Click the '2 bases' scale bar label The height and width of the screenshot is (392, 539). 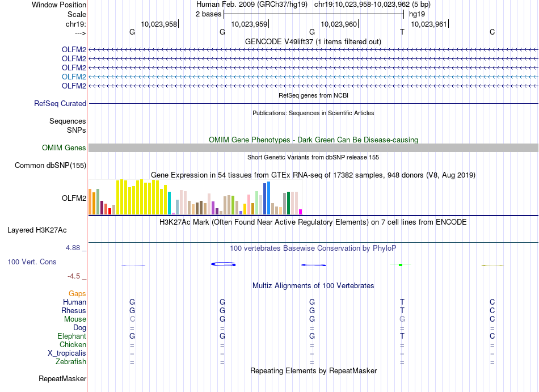[209, 14]
